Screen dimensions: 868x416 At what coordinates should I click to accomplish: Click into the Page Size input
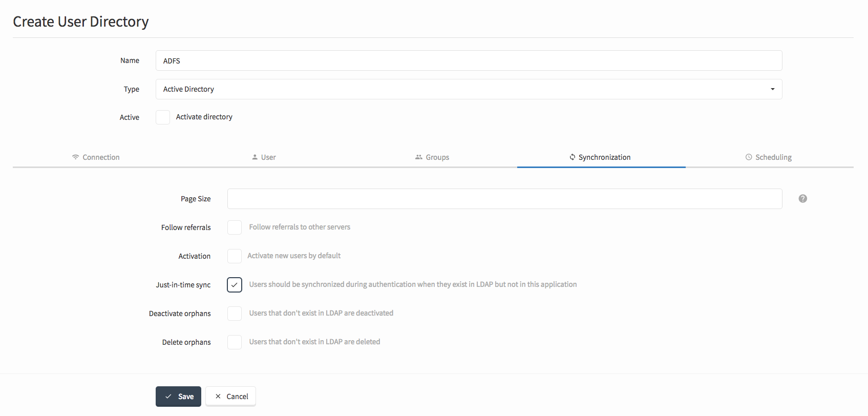tap(504, 199)
